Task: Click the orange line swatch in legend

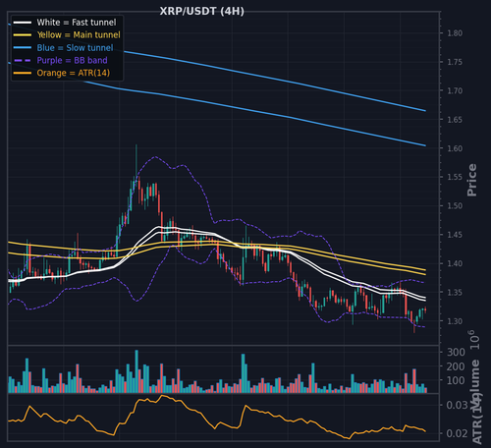Action: [x=23, y=73]
